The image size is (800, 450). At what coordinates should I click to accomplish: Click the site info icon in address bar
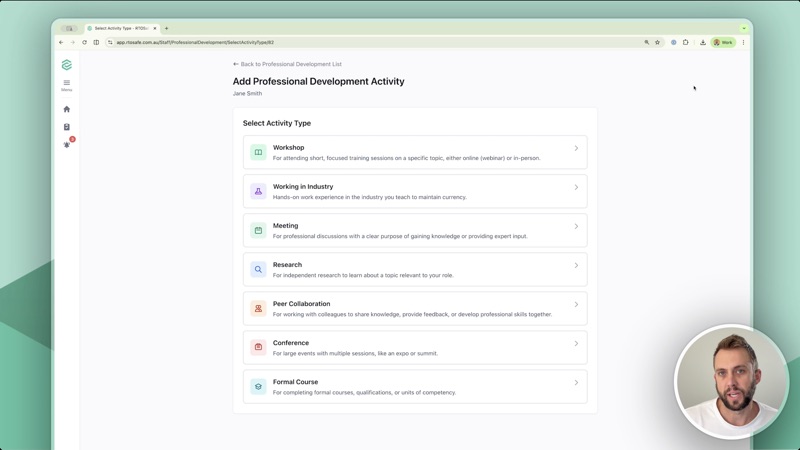[x=110, y=42]
